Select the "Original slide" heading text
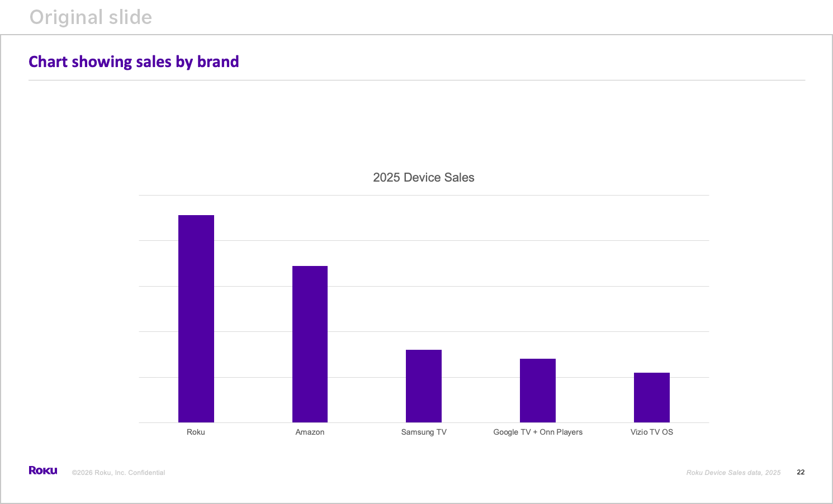Image resolution: width=833 pixels, height=504 pixels. [91, 17]
